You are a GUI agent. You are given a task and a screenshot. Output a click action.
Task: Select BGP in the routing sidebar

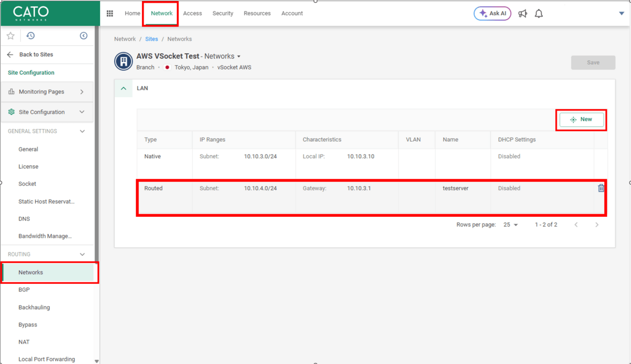[24, 290]
